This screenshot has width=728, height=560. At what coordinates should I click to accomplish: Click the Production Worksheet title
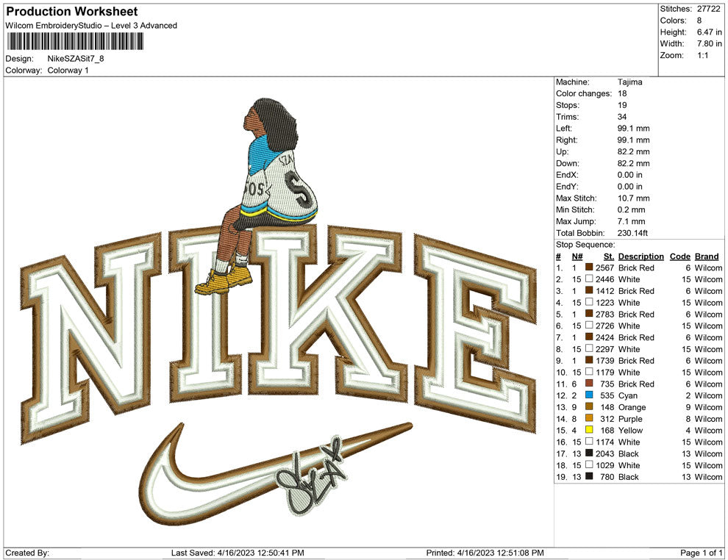[72, 12]
